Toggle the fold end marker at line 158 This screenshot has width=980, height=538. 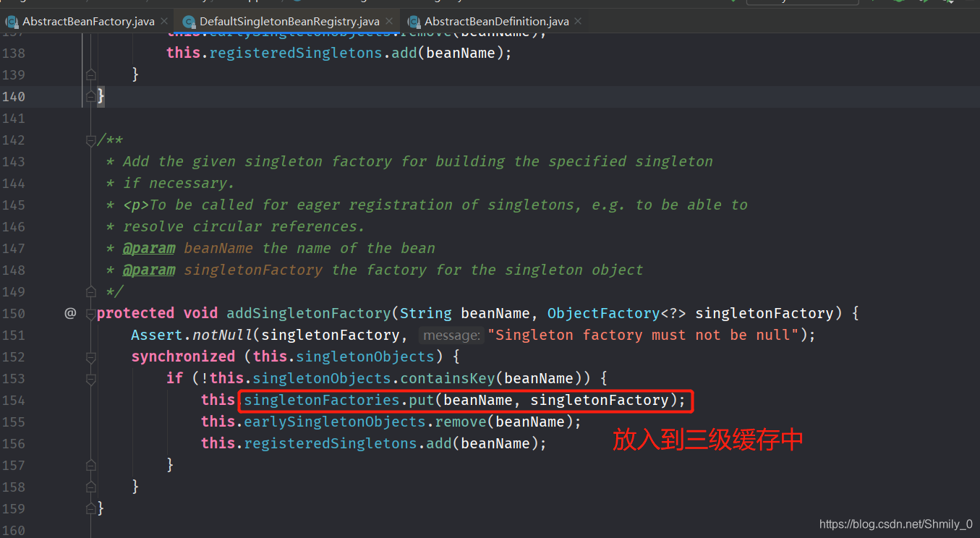pos(90,487)
